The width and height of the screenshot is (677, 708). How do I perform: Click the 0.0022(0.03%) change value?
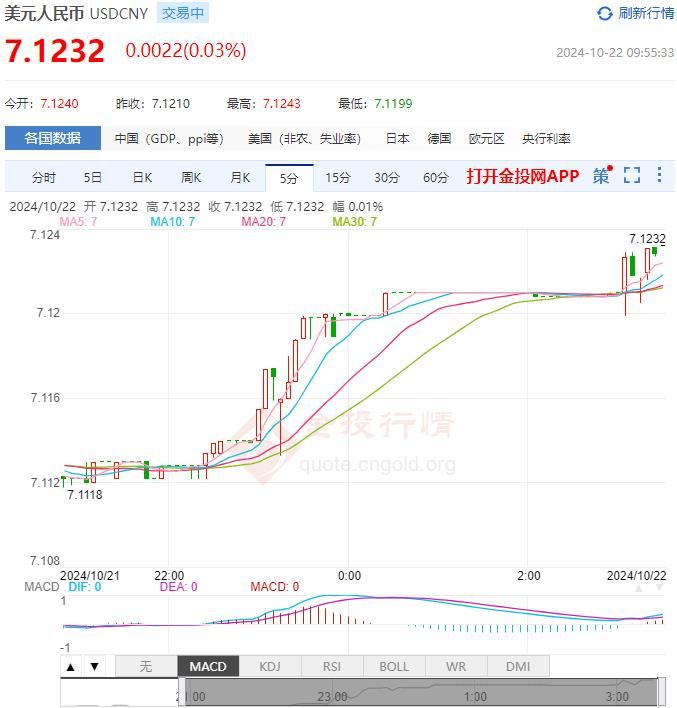[186, 51]
